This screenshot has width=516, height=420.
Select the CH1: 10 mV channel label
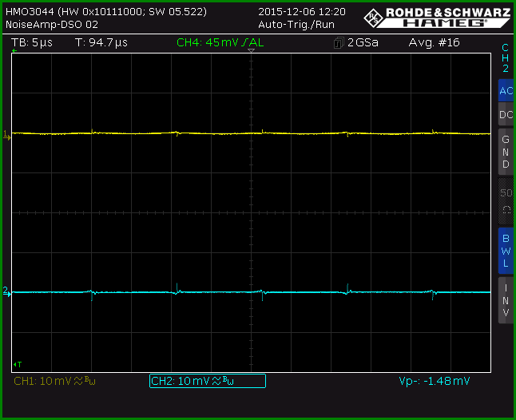tap(54, 381)
